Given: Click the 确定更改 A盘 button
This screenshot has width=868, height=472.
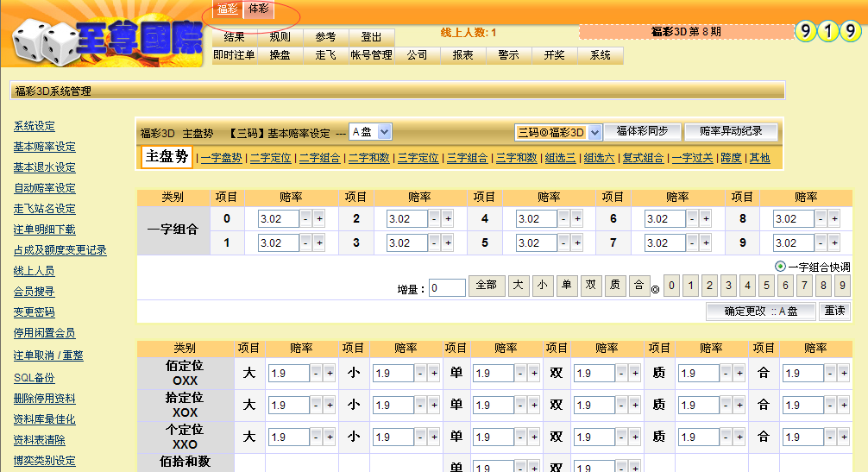Looking at the screenshot, I should tap(760, 312).
